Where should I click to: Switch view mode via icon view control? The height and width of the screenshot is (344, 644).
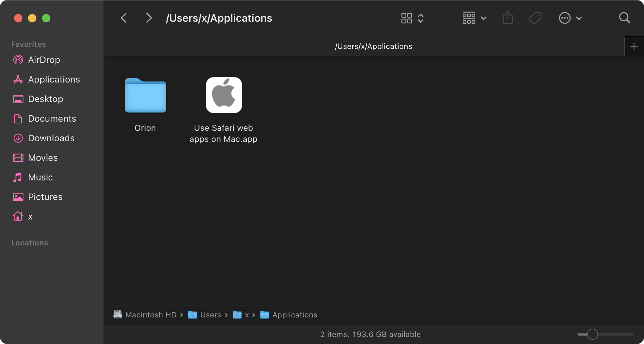tap(412, 18)
